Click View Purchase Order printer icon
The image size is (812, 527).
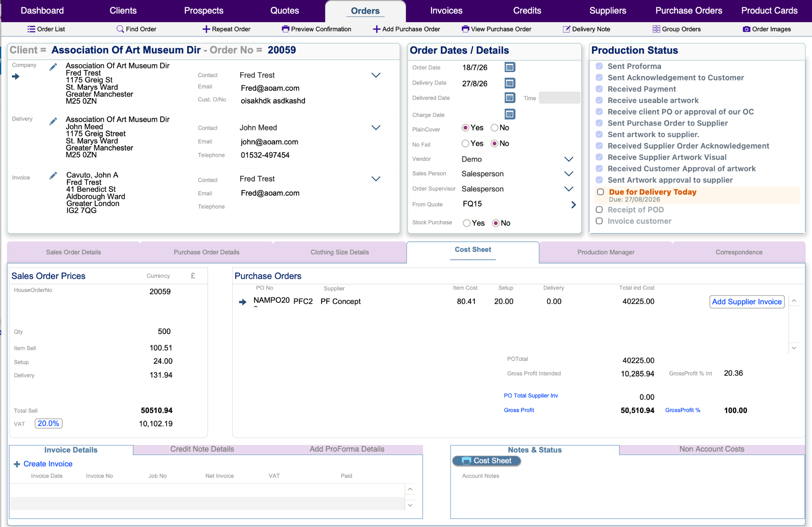tap(465, 29)
